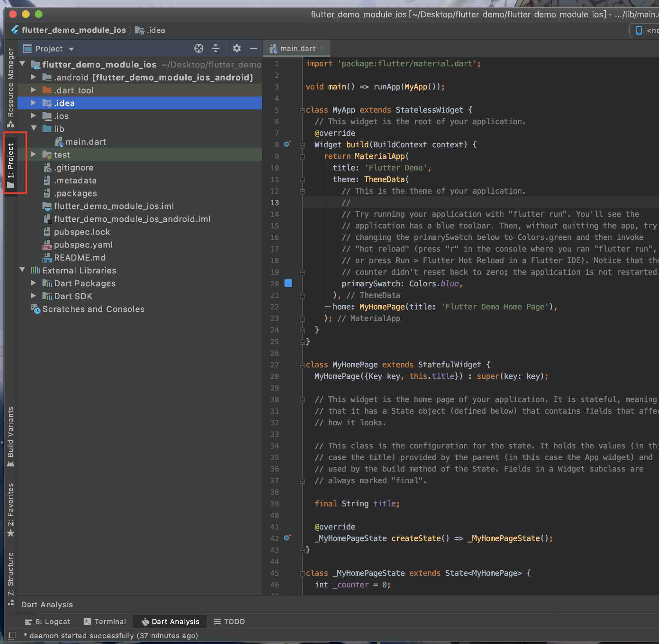Click the locate/scroll from source crosshair icon

199,48
